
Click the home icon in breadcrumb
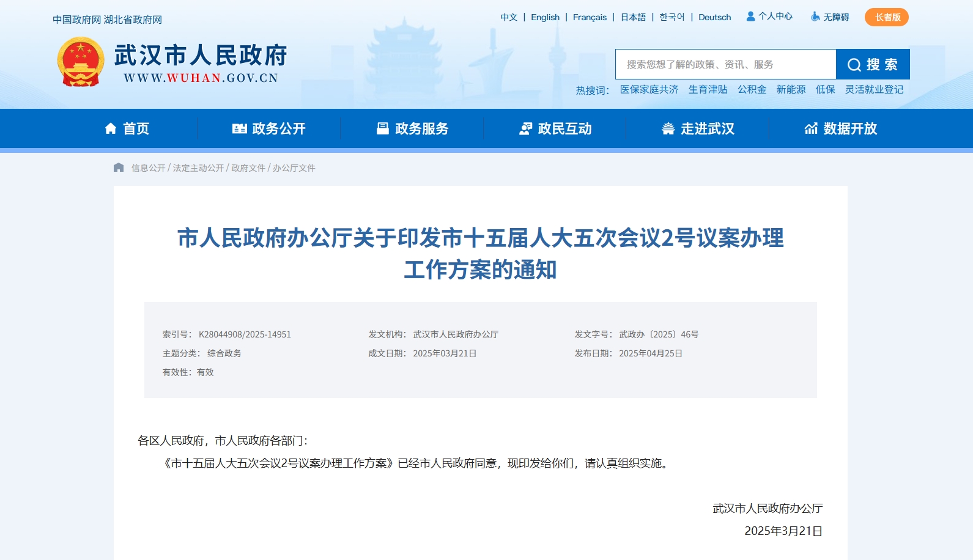119,168
